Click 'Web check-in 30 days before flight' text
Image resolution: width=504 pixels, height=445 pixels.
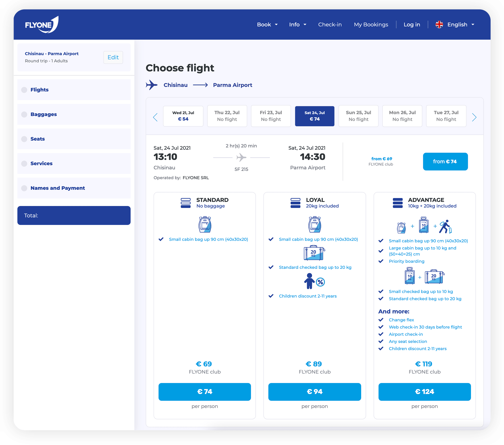tap(425, 327)
